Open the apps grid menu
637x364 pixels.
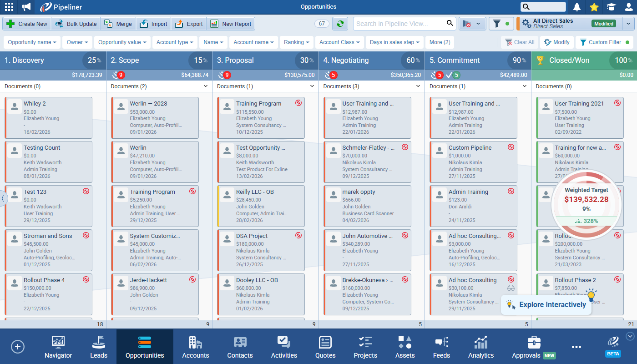coord(9,7)
